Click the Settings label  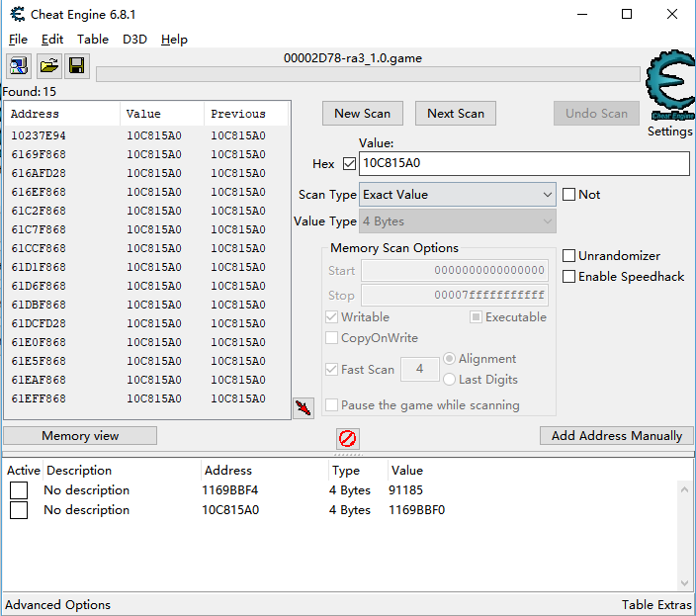(670, 132)
